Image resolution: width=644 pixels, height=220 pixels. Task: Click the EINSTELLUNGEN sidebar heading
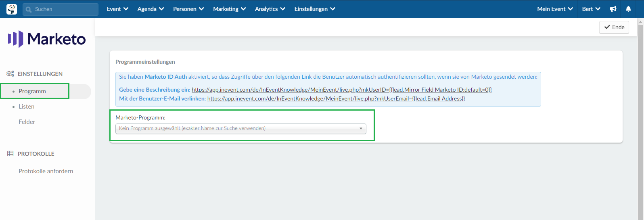(x=40, y=74)
